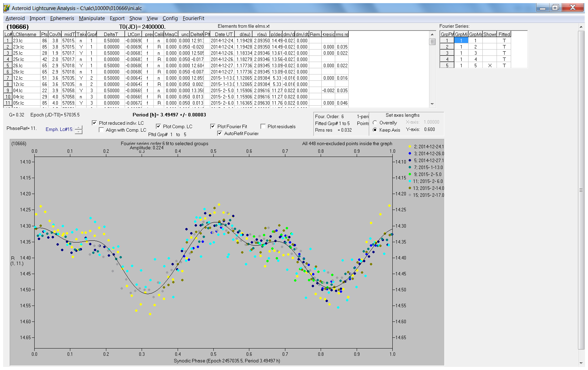The height and width of the screenshot is (370, 588).
Task: Restore down the application window
Action: point(555,8)
